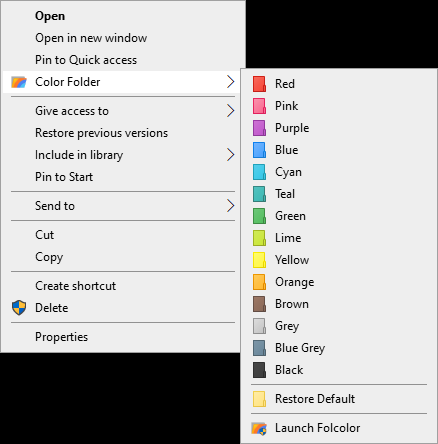Click the shield icon next to Delete
This screenshot has width=438, height=444.
coord(19,308)
